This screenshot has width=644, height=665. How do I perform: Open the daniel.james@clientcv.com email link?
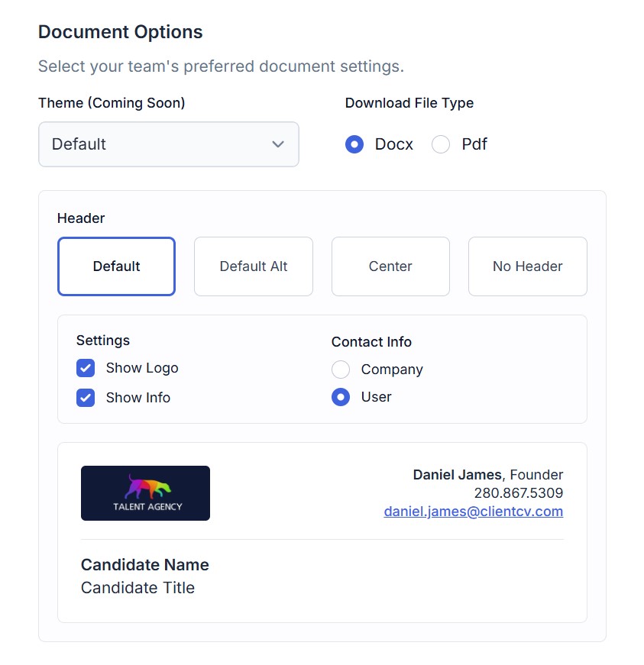coord(474,512)
